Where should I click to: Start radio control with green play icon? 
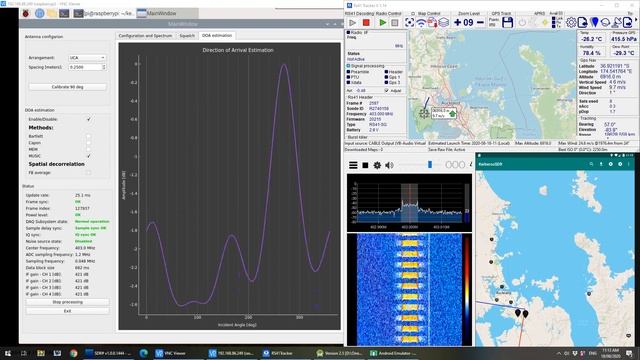382,23
